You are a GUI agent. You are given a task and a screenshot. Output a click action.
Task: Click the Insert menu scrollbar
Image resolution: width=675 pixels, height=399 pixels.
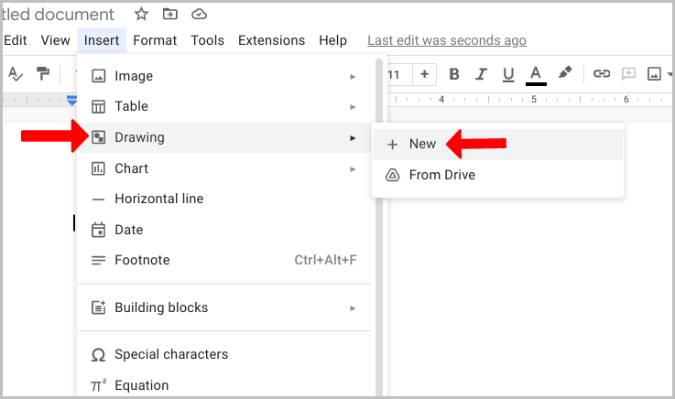click(x=379, y=227)
